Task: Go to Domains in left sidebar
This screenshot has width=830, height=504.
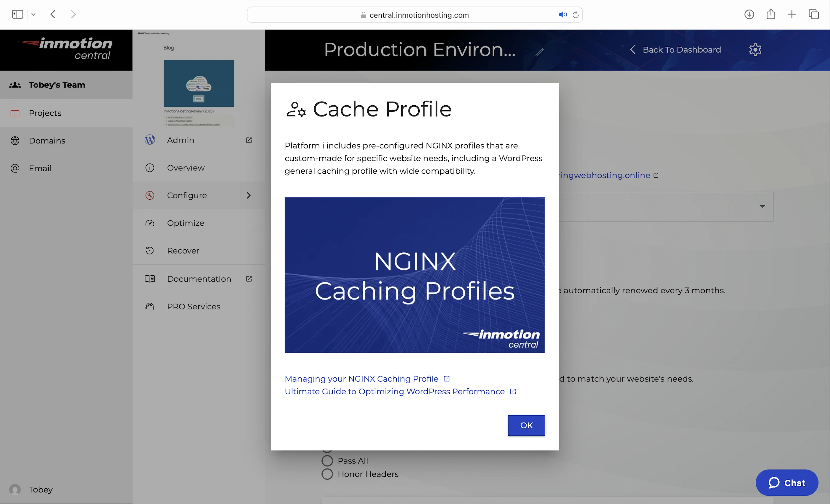Action: [x=47, y=140]
